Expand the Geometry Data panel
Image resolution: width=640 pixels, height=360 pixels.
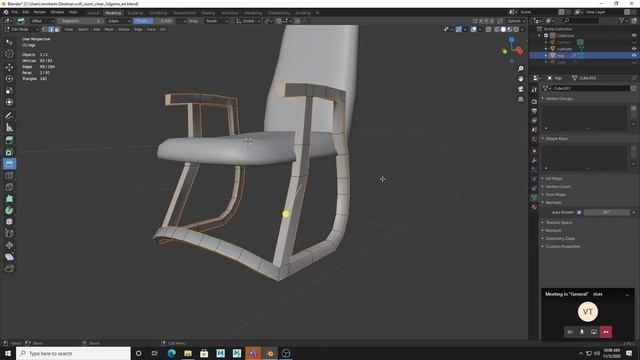pyautogui.click(x=560, y=238)
